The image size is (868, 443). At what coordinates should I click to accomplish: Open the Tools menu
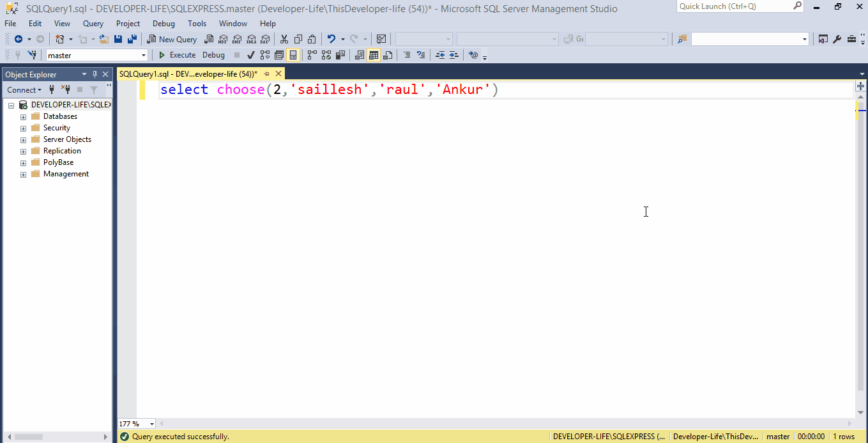197,24
